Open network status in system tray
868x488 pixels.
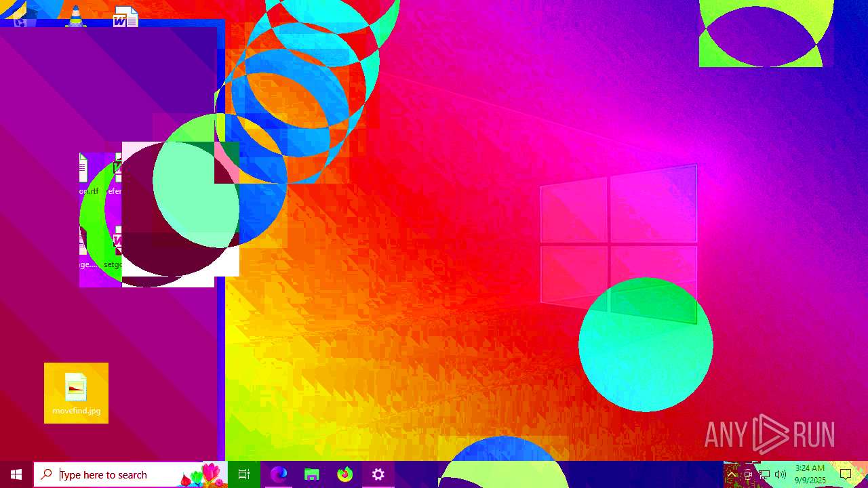tap(764, 474)
